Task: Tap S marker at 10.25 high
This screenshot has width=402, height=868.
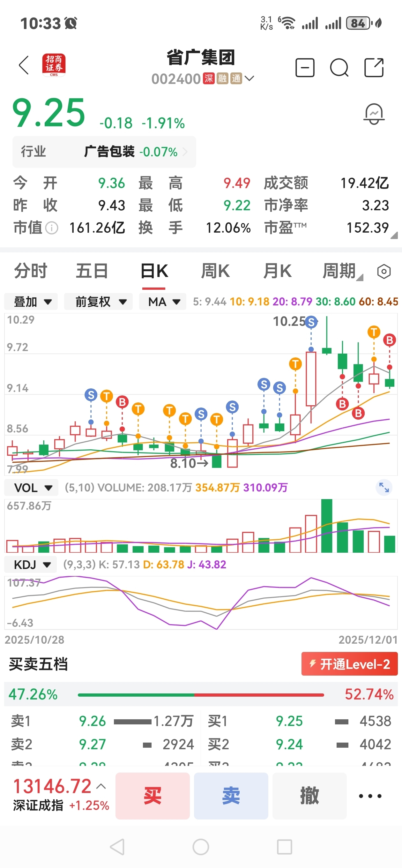Action: [x=311, y=322]
